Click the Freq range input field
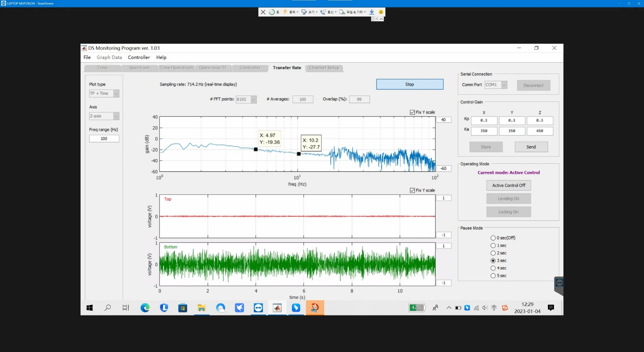The image size is (644, 352). [x=104, y=139]
